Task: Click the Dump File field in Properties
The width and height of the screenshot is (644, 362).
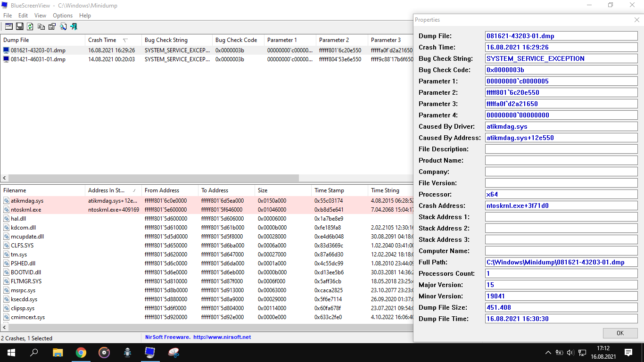Action: coord(561,36)
